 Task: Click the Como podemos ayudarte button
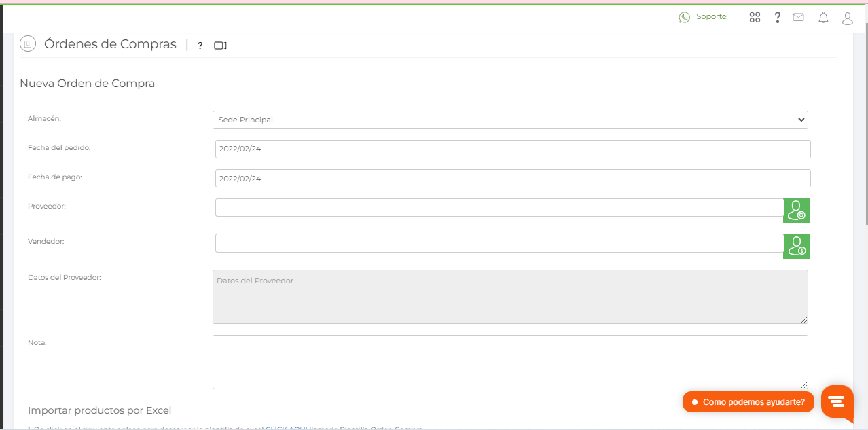pos(748,401)
